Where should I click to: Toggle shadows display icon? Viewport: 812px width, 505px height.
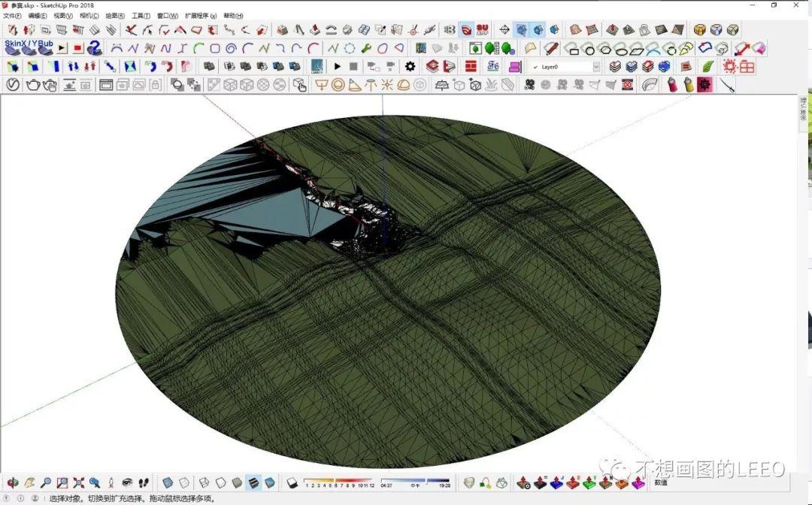point(292,483)
